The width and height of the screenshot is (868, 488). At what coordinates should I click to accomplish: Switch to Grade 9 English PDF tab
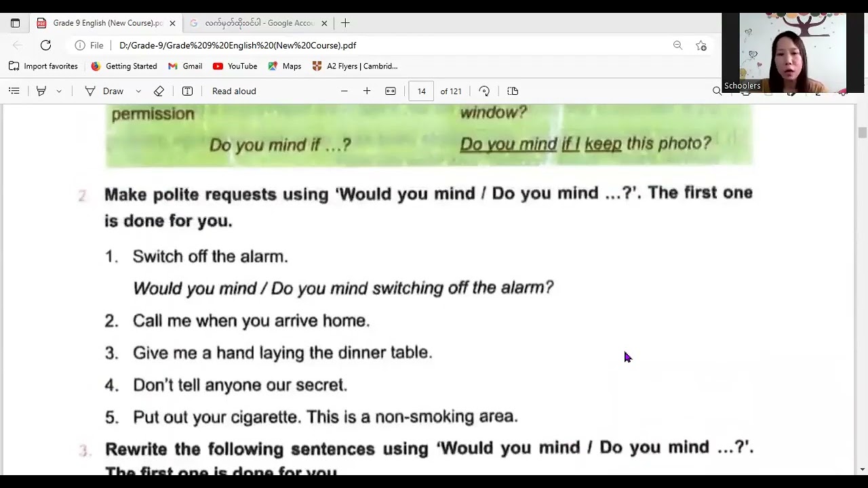coord(107,23)
